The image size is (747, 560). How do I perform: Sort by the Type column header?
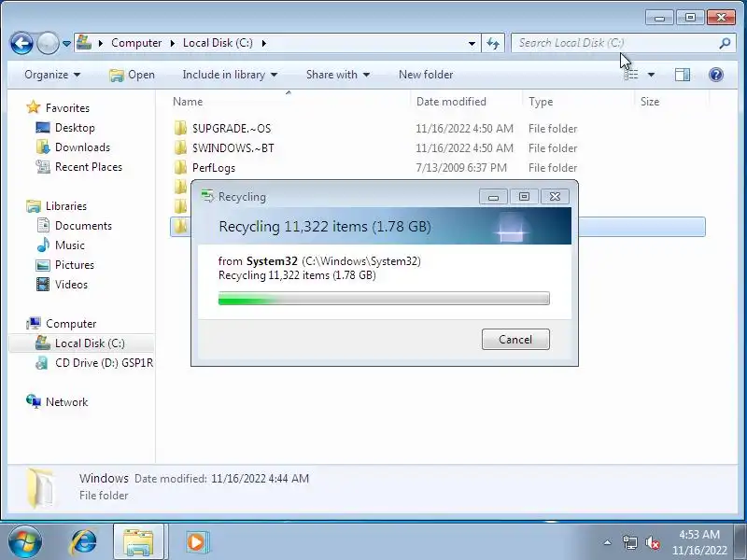(578, 102)
